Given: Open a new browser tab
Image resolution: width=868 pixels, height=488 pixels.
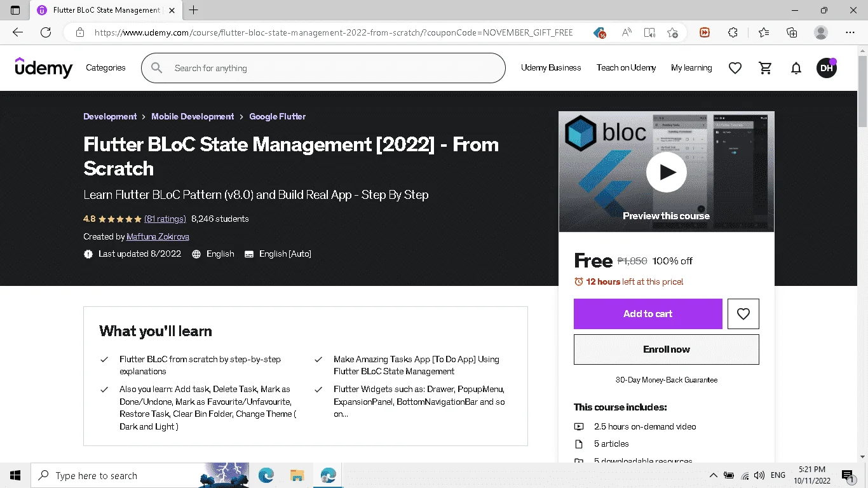Looking at the screenshot, I should pyautogui.click(x=194, y=10).
